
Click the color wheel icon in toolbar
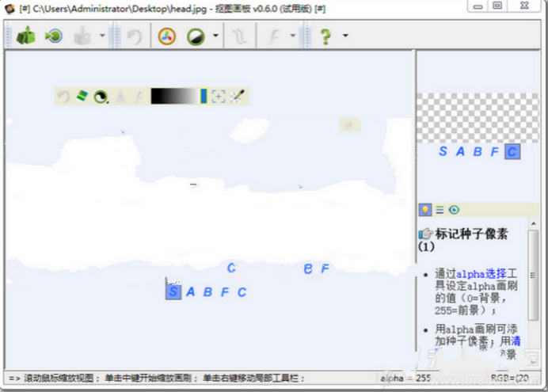[166, 36]
